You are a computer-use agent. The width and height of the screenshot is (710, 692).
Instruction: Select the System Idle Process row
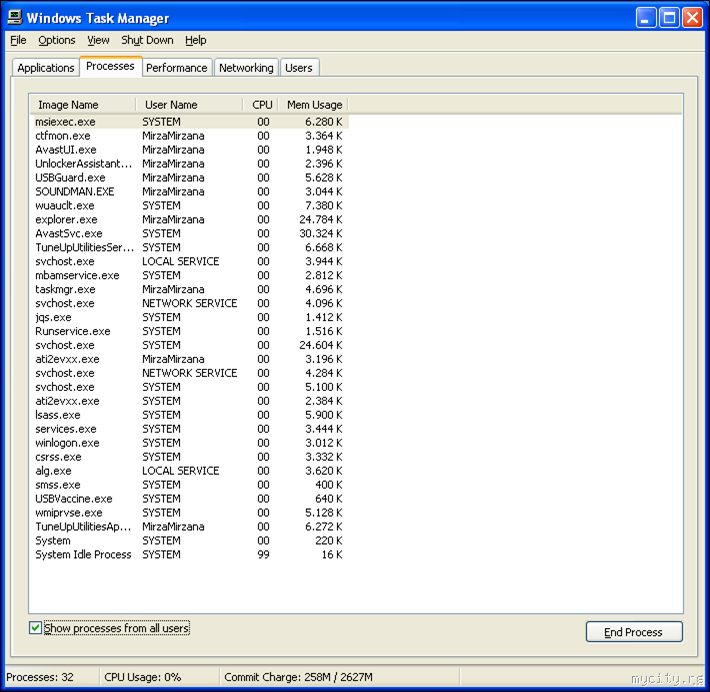(189, 555)
